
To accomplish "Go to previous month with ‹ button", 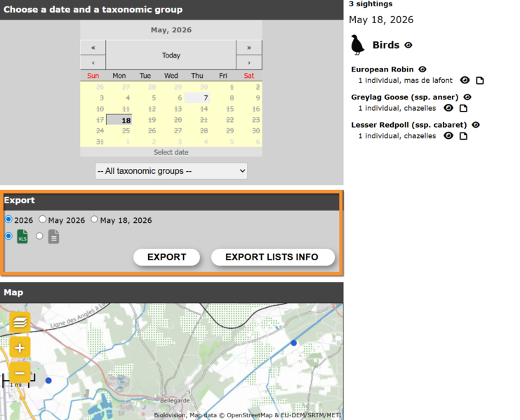I will click(93, 62).
